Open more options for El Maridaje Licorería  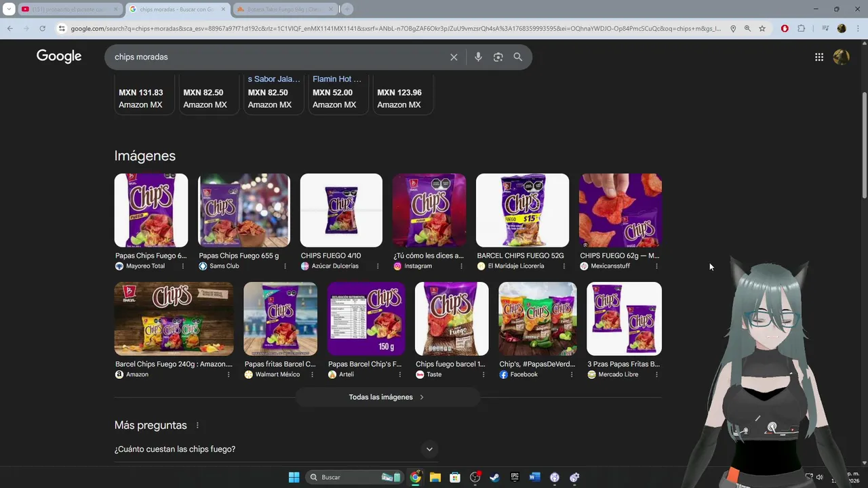click(564, 266)
